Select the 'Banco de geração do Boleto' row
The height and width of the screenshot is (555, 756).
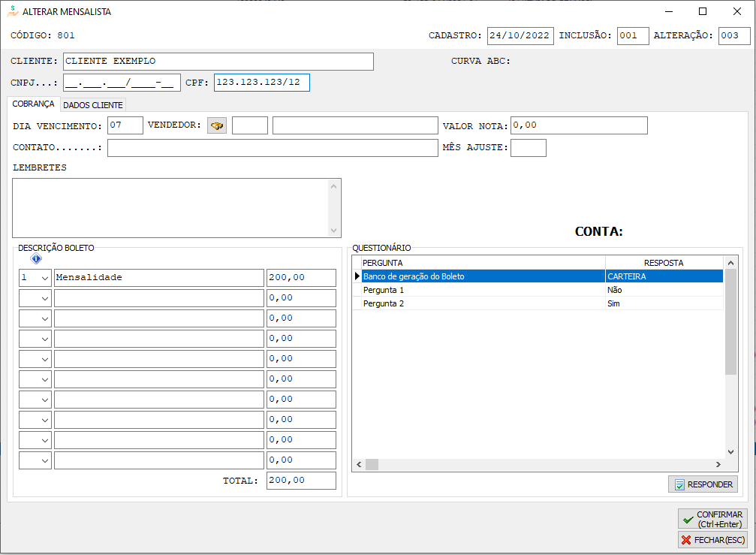coord(538,276)
